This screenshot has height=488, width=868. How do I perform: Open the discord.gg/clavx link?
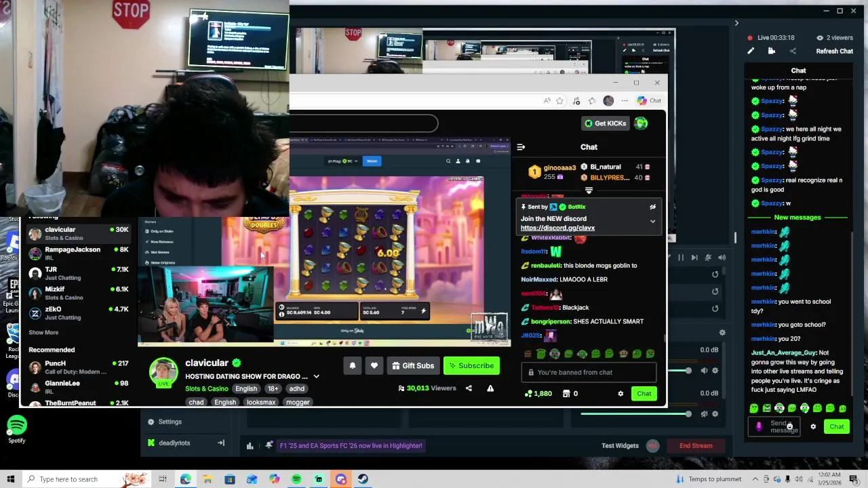pos(557,228)
